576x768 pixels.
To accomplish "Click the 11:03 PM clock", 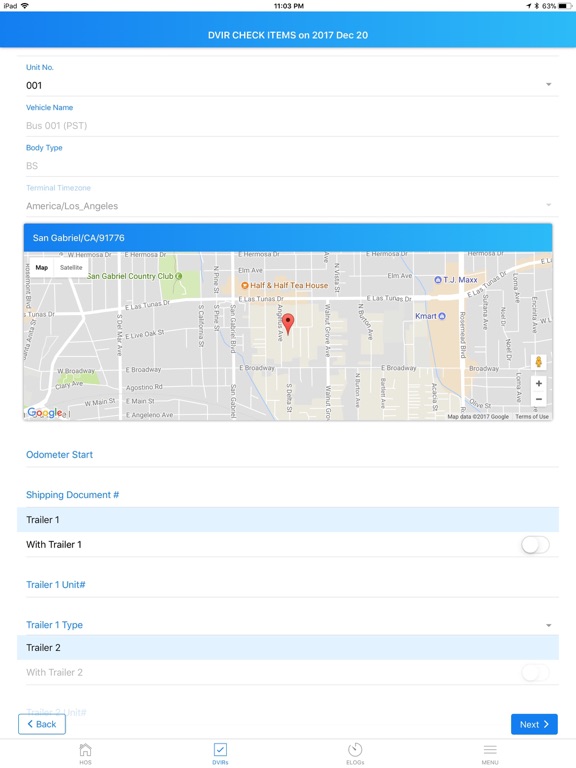I will (x=288, y=6).
